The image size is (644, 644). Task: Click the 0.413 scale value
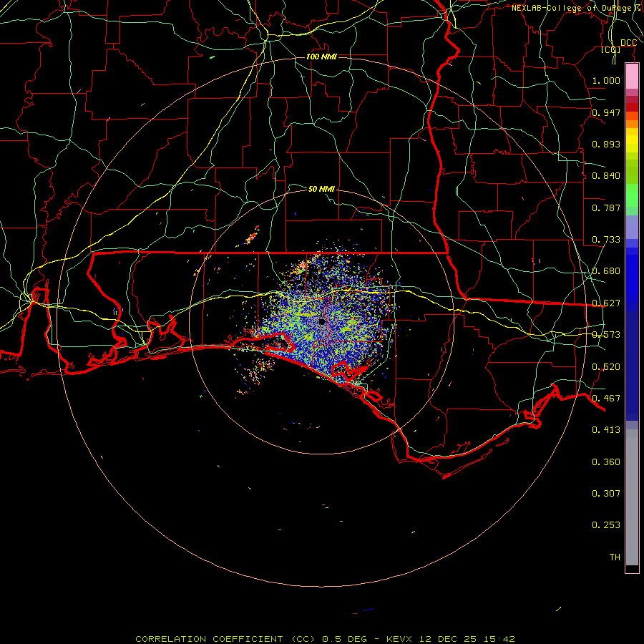point(606,430)
